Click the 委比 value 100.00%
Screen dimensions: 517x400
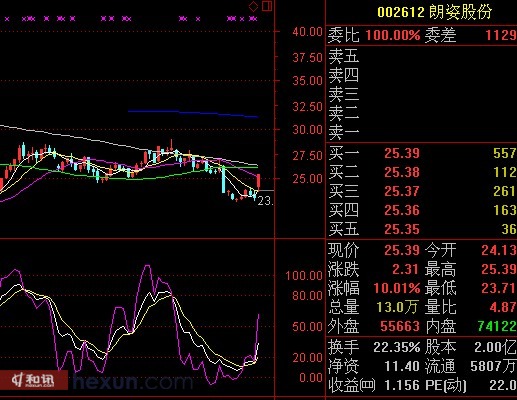click(x=393, y=35)
